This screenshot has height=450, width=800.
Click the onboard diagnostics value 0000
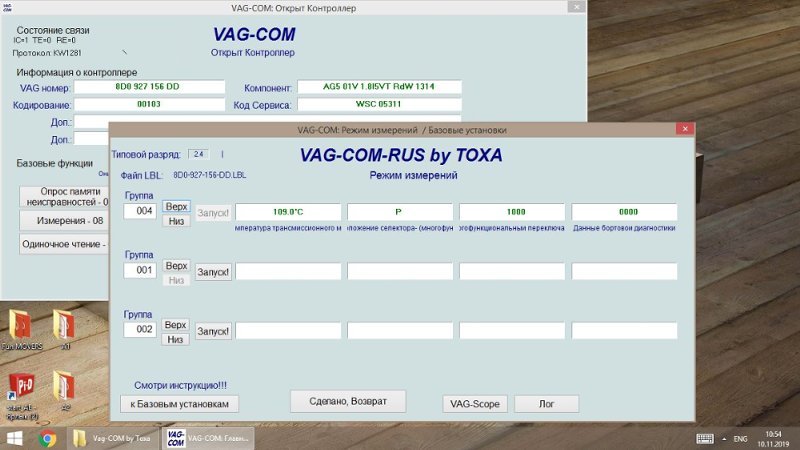pyautogui.click(x=624, y=212)
